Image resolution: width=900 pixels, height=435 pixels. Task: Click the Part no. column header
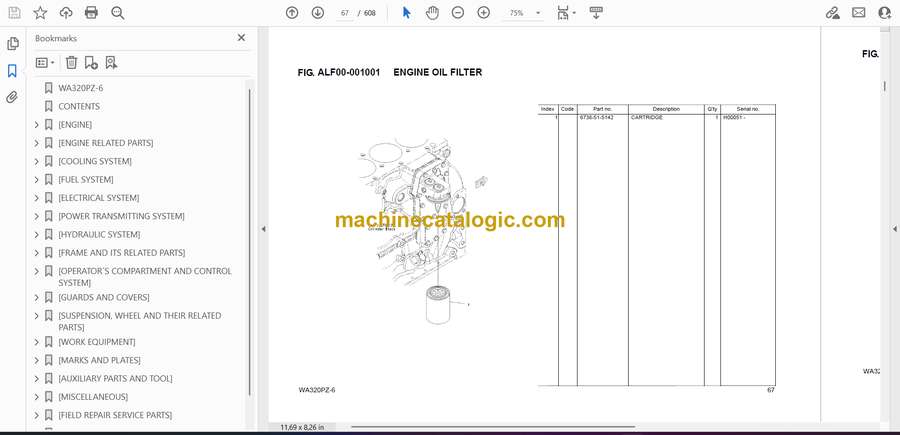pyautogui.click(x=603, y=109)
